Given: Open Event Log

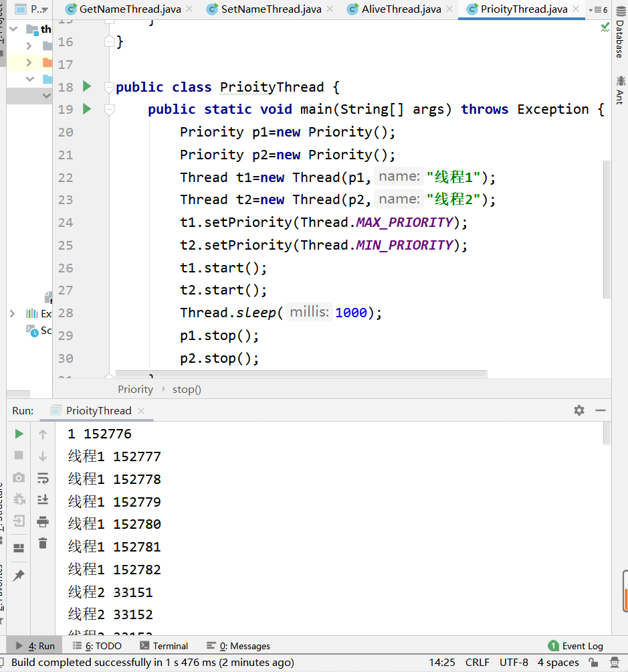Looking at the screenshot, I should point(575,646).
